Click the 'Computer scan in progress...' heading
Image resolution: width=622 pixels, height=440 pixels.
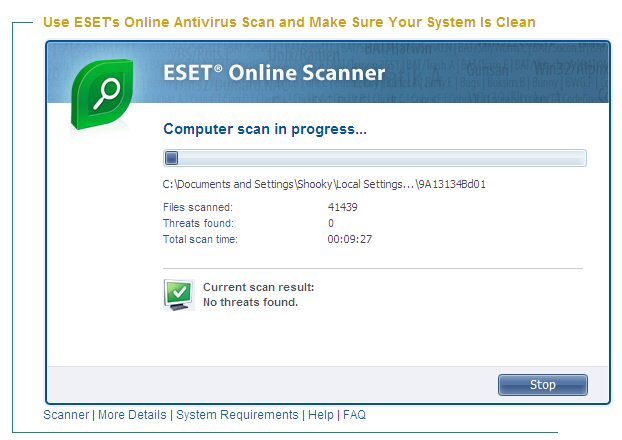point(265,129)
